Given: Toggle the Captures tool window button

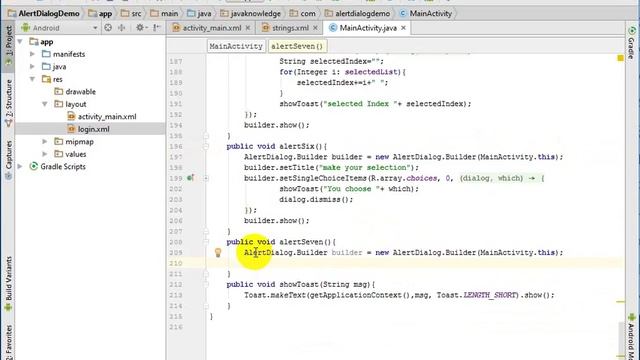Looking at the screenshot, I should pyautogui.click(x=8, y=159).
